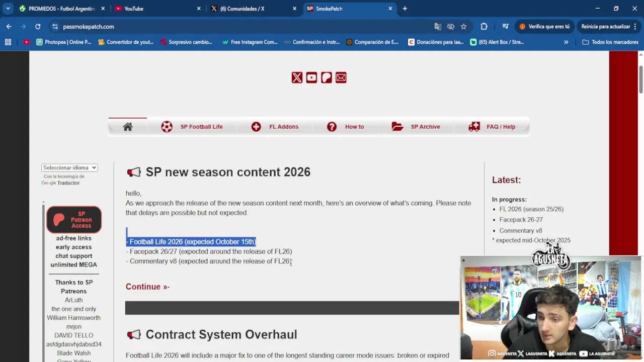The width and height of the screenshot is (644, 362).
Task: Open the Chrome apps grid in the bookmarks bar
Action: pos(8,42)
